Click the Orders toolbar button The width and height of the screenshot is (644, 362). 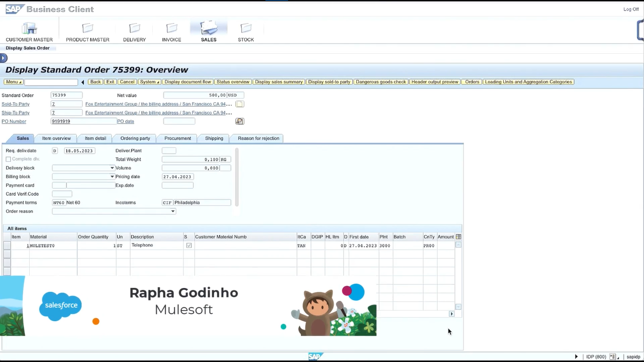[x=472, y=82]
